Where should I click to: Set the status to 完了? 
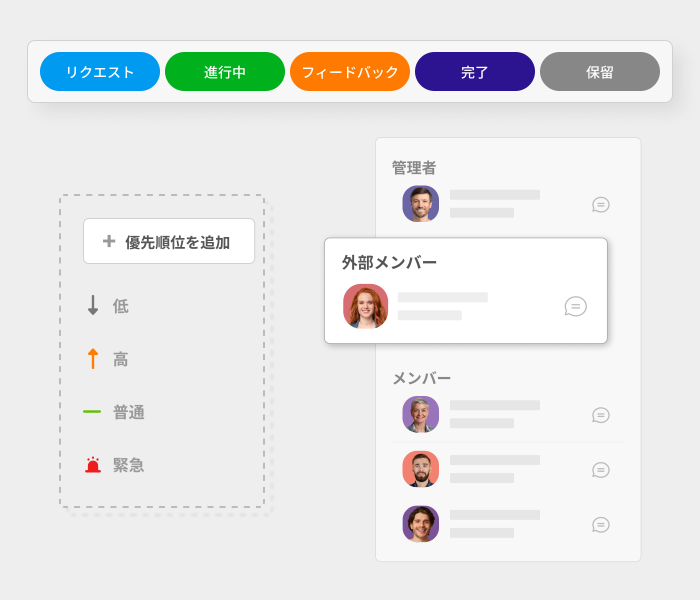pos(475,72)
